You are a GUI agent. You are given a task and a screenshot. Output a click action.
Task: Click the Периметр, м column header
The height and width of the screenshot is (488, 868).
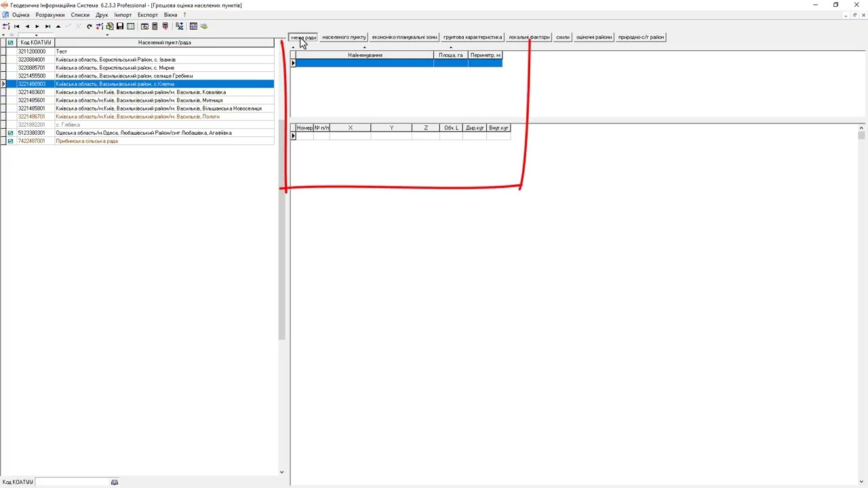coord(486,55)
